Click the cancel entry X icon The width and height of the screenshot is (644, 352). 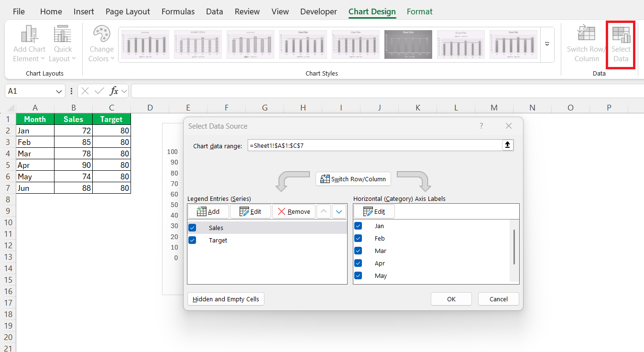[x=85, y=91]
